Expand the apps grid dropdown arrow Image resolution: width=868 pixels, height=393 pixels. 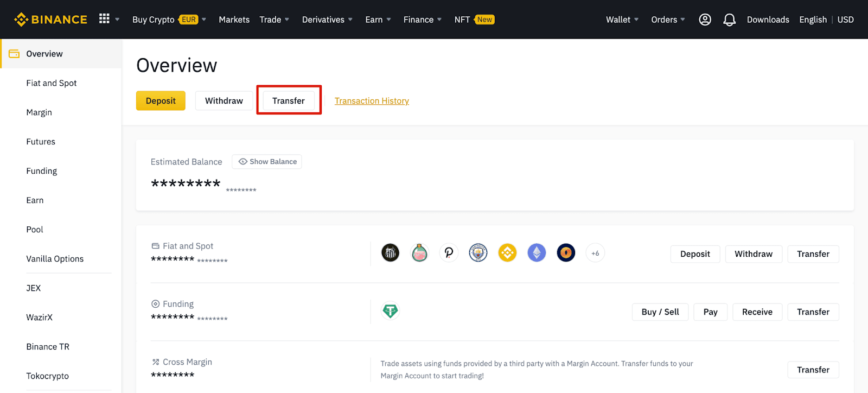(x=117, y=20)
